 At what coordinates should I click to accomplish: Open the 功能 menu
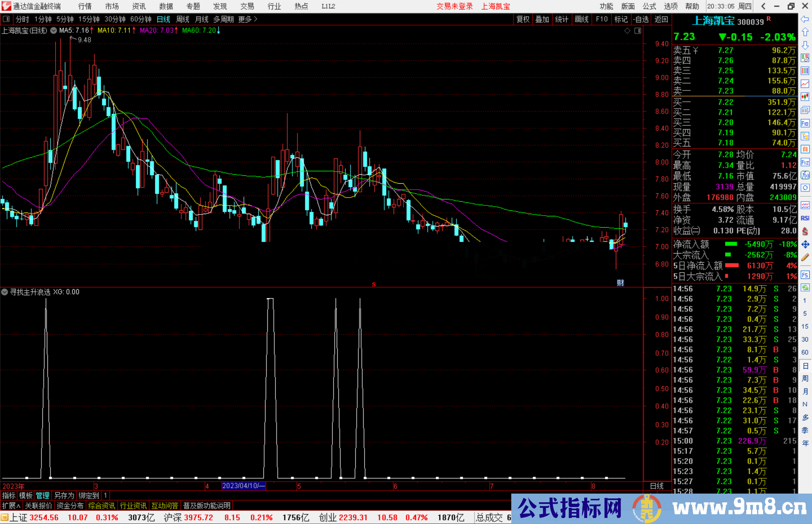(x=606, y=6)
